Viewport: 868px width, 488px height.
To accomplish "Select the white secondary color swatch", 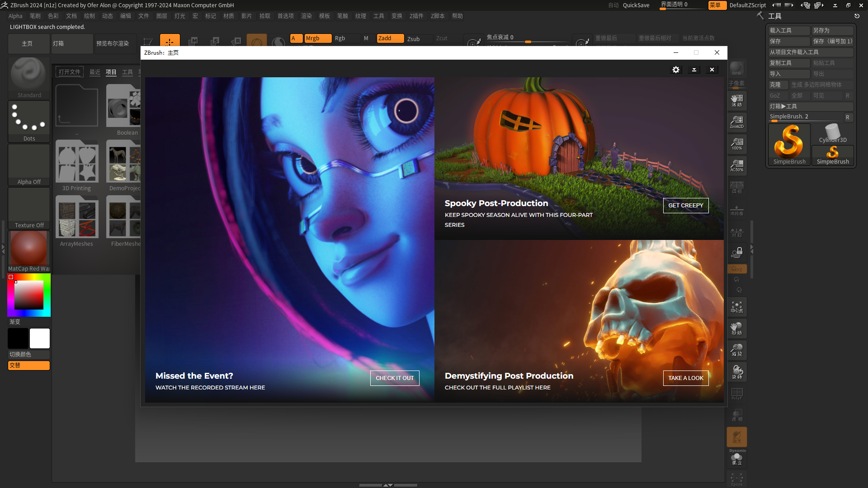I will point(40,338).
